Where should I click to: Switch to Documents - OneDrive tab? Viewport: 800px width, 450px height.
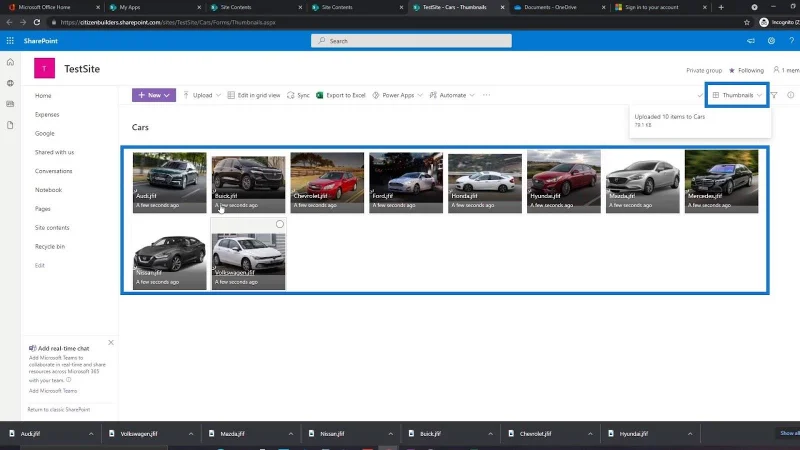[556, 7]
